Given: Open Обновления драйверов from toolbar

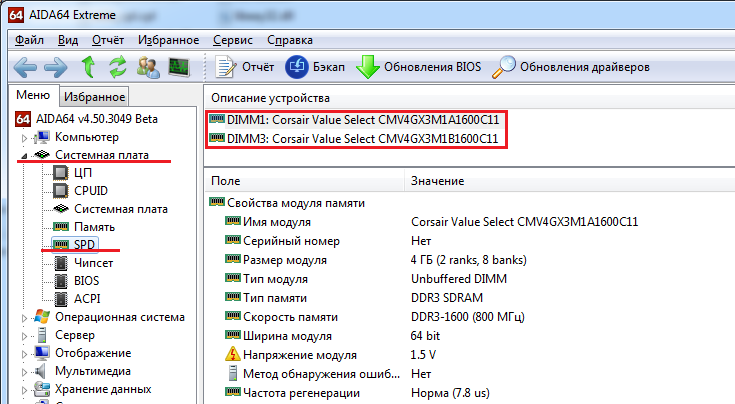Looking at the screenshot, I should point(571,67).
